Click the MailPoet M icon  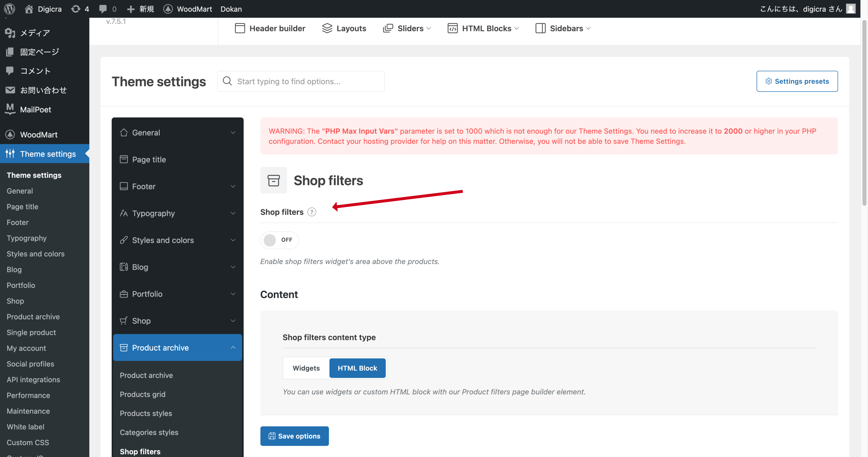click(x=10, y=109)
